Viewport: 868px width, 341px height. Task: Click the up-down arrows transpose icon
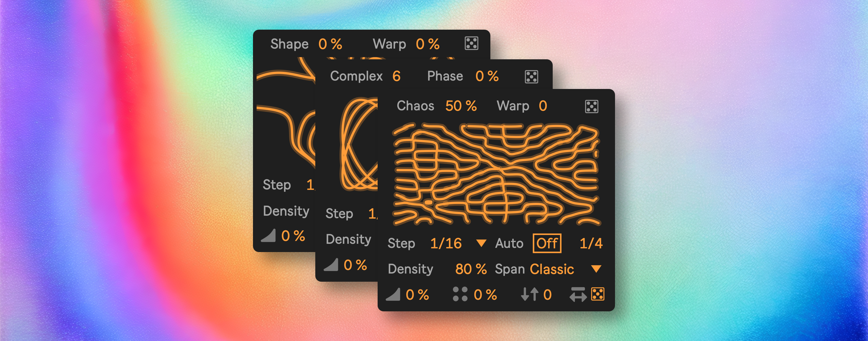click(x=529, y=294)
